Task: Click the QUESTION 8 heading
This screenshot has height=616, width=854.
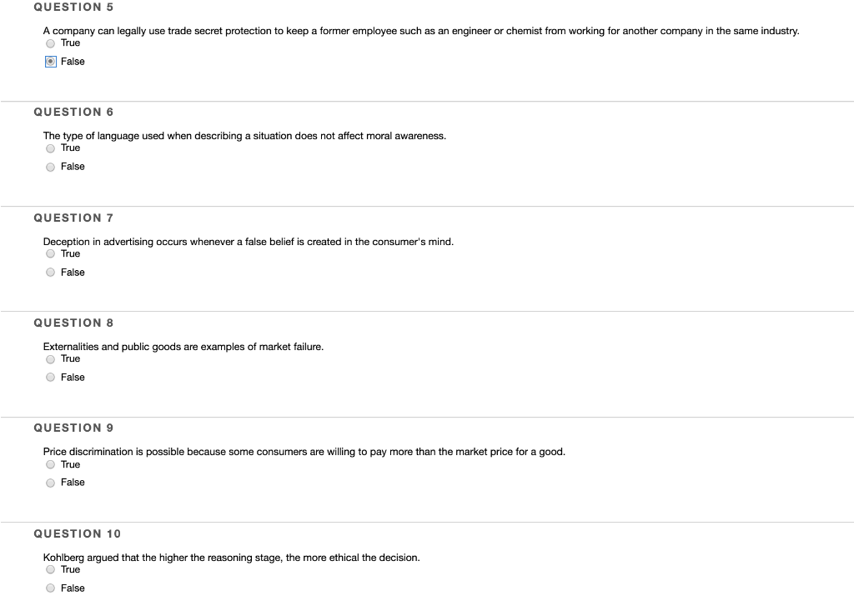Action: click(73, 323)
